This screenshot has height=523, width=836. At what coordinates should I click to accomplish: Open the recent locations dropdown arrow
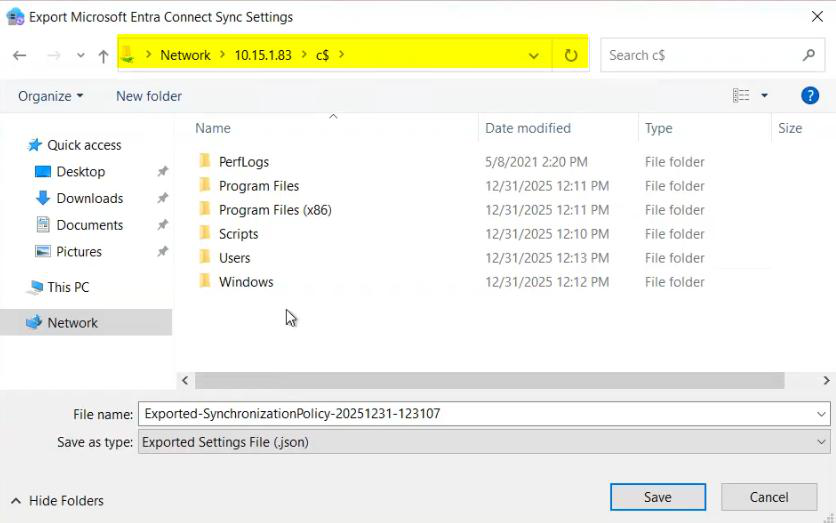(81, 55)
